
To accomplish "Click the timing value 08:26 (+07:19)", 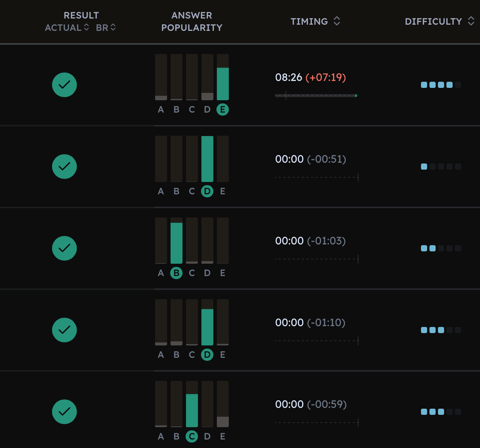I will pyautogui.click(x=310, y=77).
